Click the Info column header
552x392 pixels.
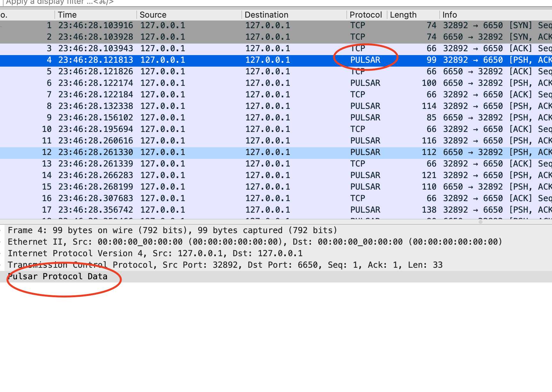tap(450, 15)
